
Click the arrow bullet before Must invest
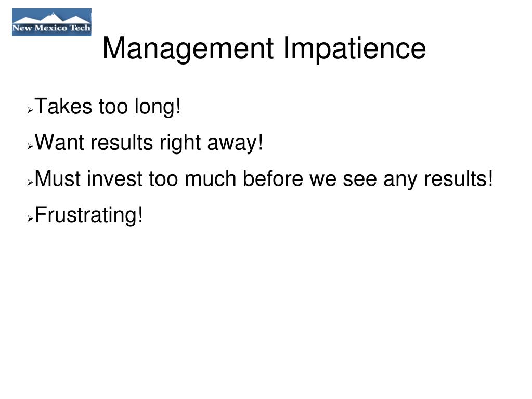pos(30,183)
